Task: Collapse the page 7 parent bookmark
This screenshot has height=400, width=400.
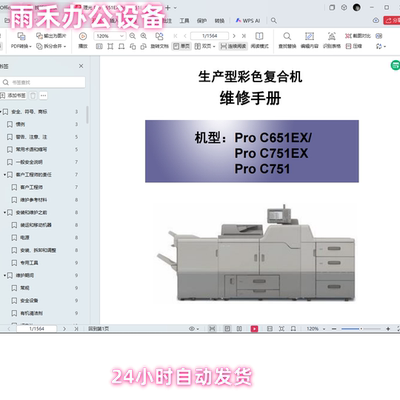Action: [x=5, y=175]
